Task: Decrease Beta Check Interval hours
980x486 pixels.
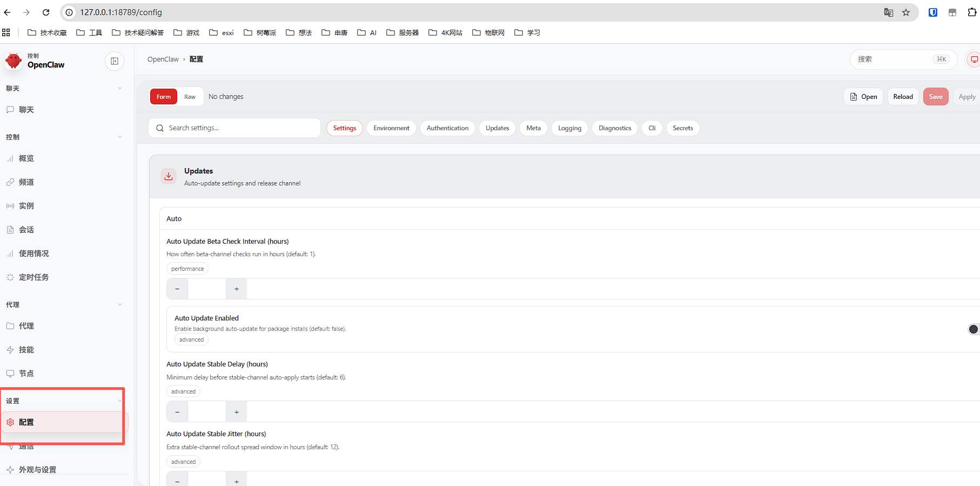Action: [177, 289]
